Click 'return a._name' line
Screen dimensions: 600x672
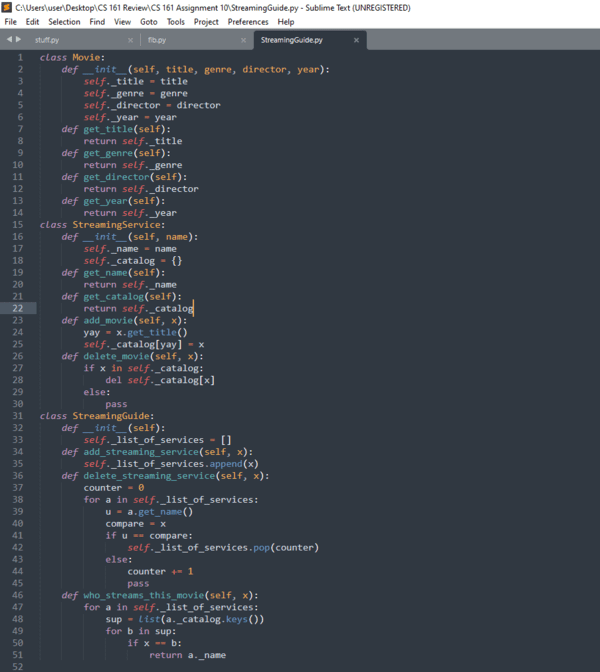188,655
